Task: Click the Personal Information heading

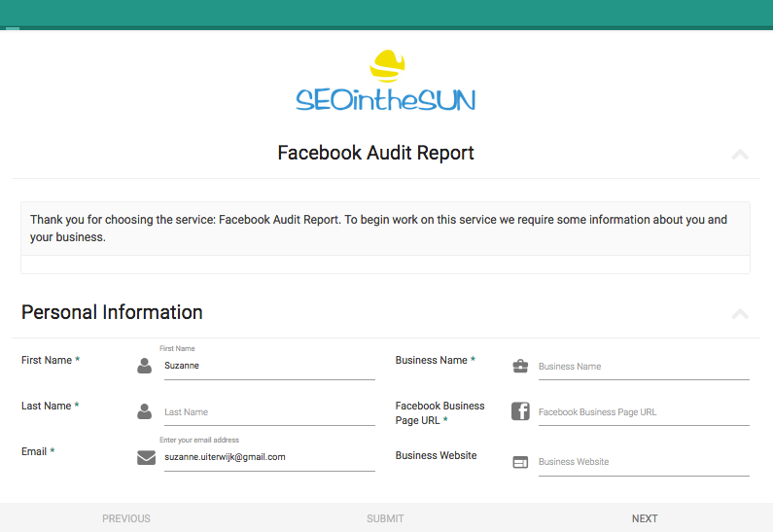Action: [112, 312]
